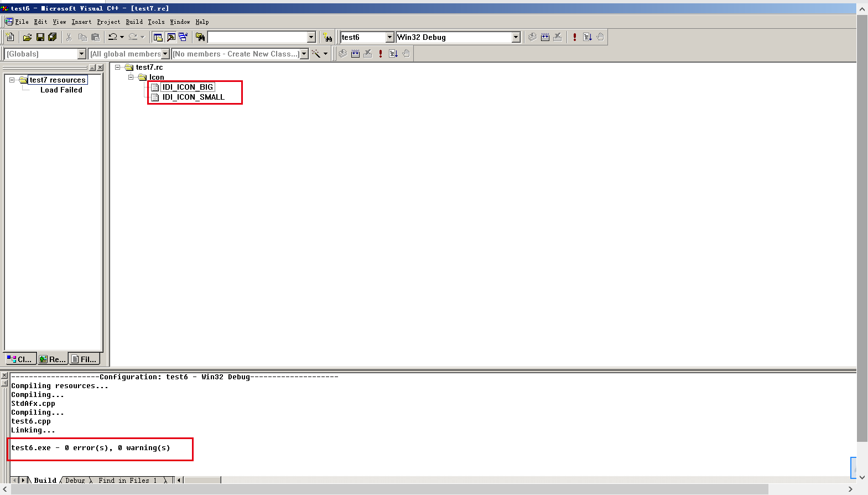This screenshot has width=868, height=495.
Task: Open the test6 active project dropdown
Action: [389, 37]
